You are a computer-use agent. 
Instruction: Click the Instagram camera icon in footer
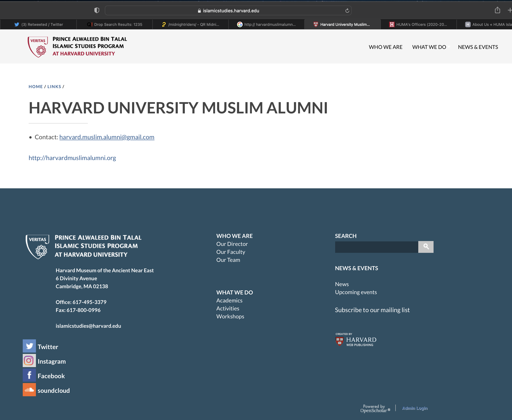(x=29, y=361)
